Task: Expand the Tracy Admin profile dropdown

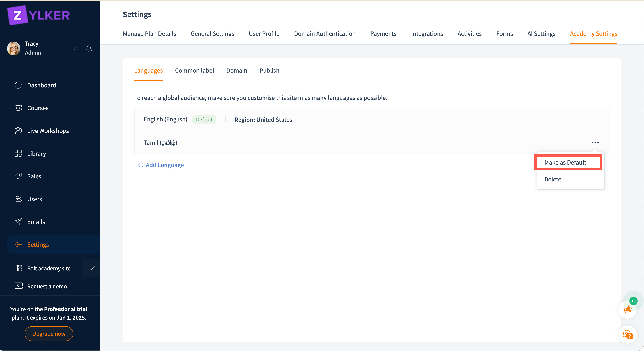Action: (x=74, y=48)
